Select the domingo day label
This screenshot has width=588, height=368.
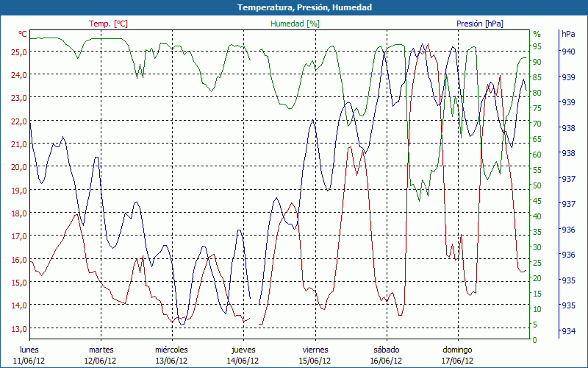[457, 350]
